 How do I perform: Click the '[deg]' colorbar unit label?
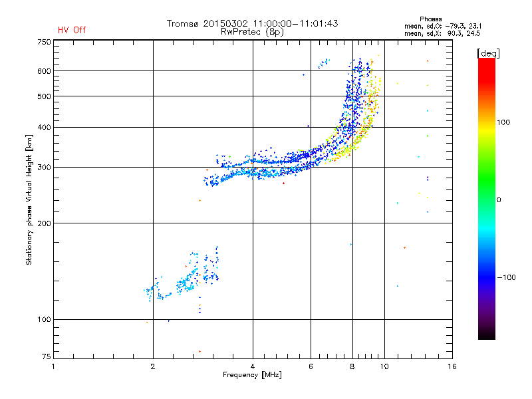[x=488, y=53]
